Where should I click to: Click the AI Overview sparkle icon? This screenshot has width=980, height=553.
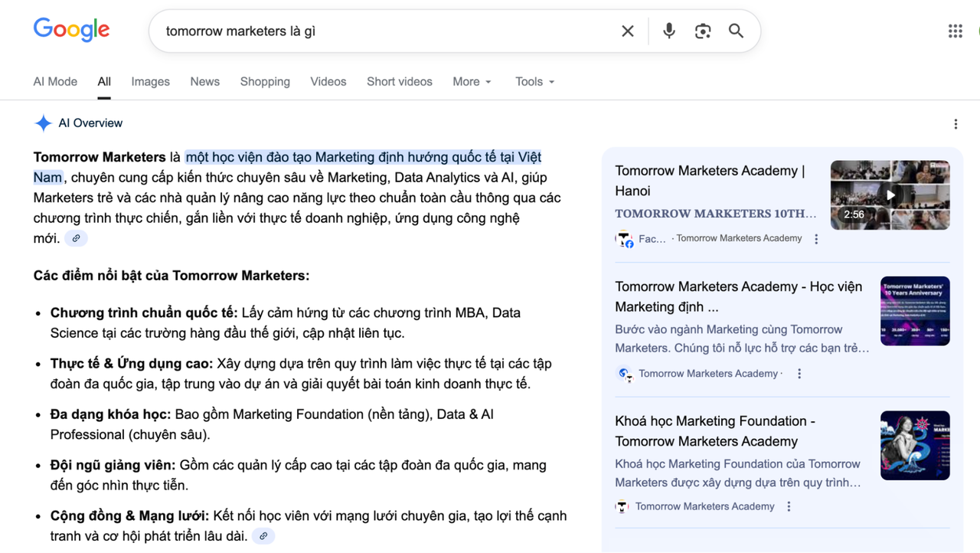[42, 123]
